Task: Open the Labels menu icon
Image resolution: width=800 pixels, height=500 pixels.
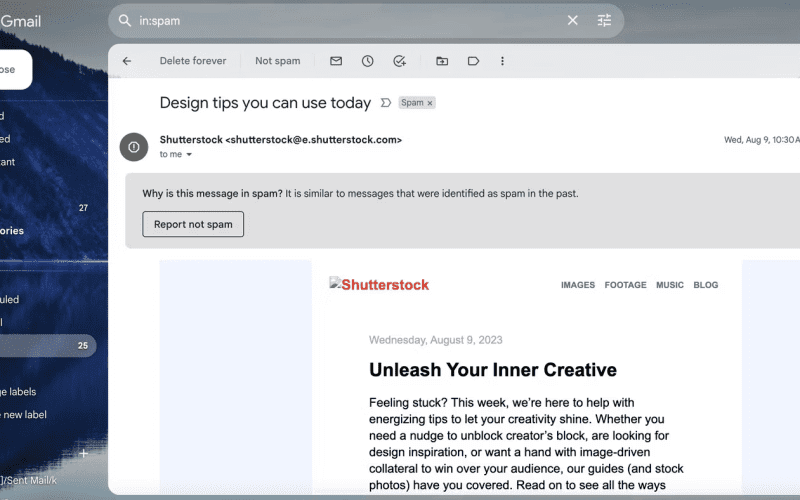Action: coord(473,61)
